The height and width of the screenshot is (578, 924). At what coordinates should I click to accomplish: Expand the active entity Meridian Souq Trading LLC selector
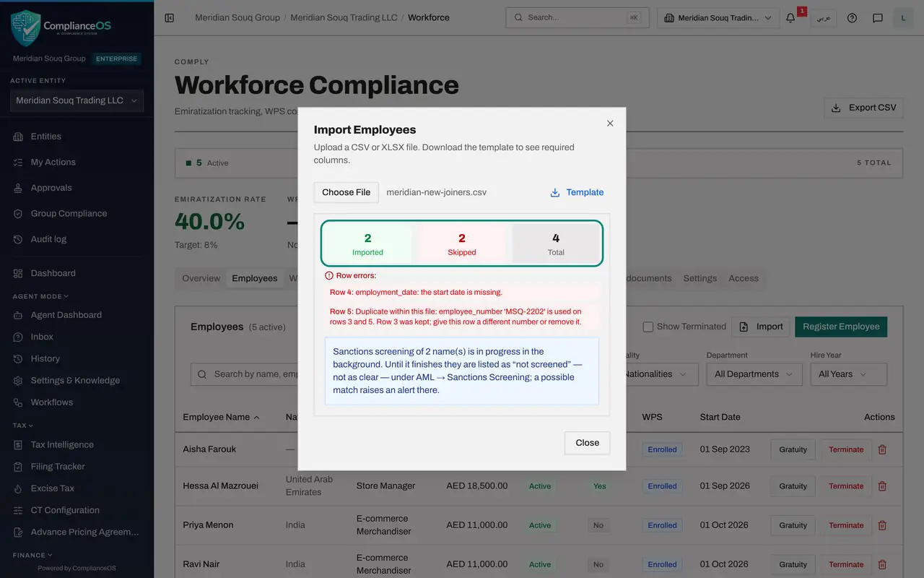click(77, 101)
